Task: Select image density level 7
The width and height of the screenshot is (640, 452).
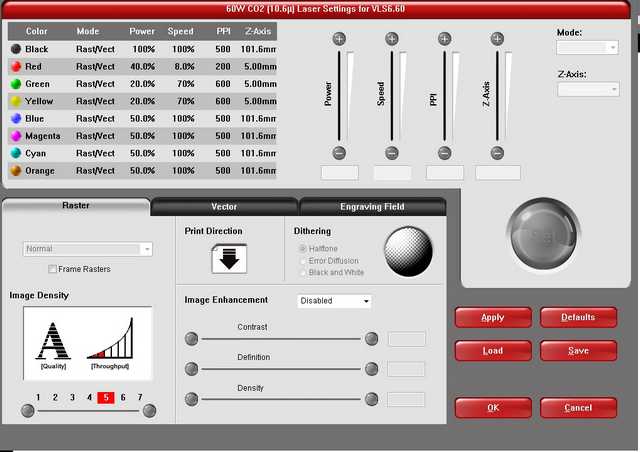Action: (x=140, y=397)
